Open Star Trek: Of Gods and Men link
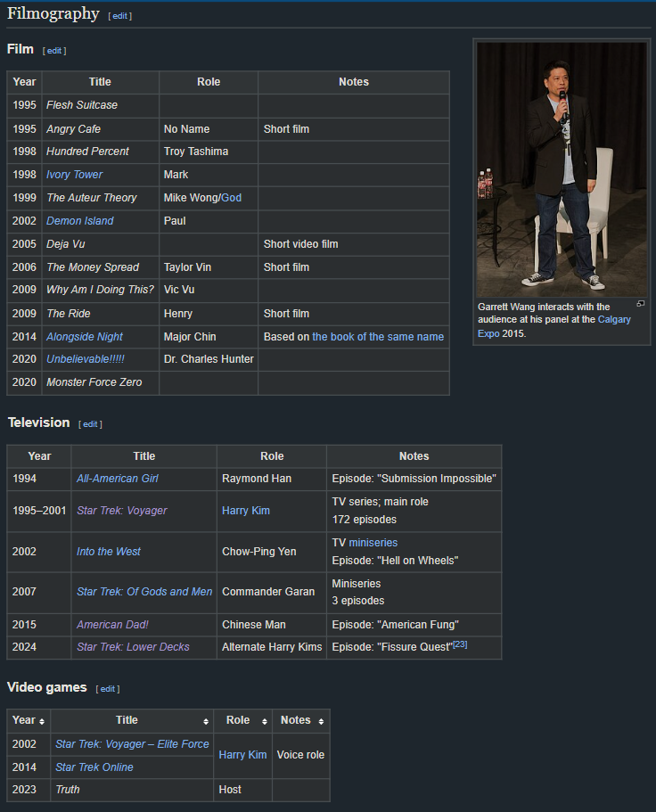This screenshot has height=812, width=656. tap(144, 591)
